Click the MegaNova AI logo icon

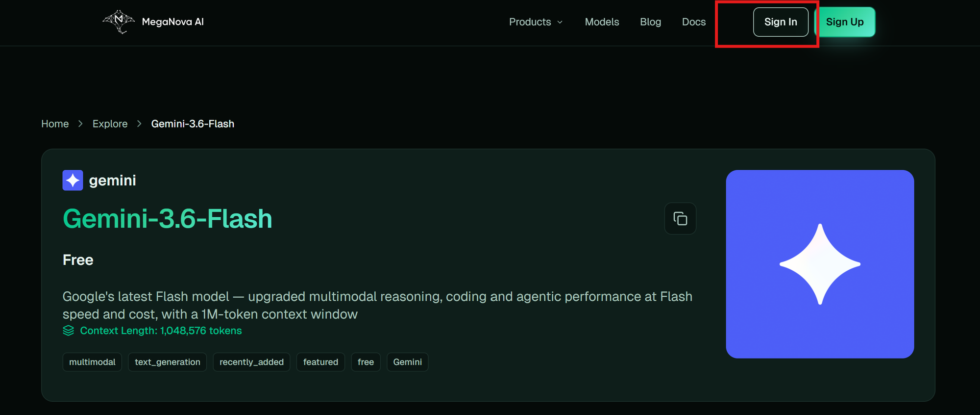tap(119, 22)
